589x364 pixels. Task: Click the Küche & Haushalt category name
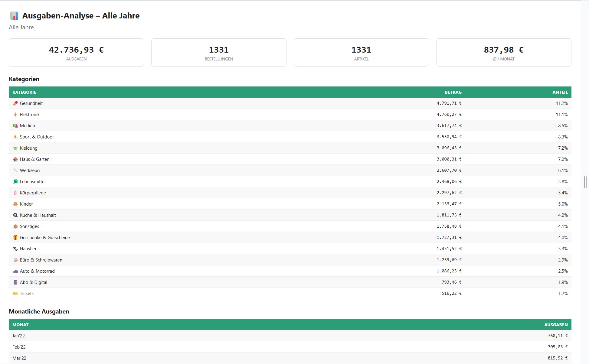(38, 215)
